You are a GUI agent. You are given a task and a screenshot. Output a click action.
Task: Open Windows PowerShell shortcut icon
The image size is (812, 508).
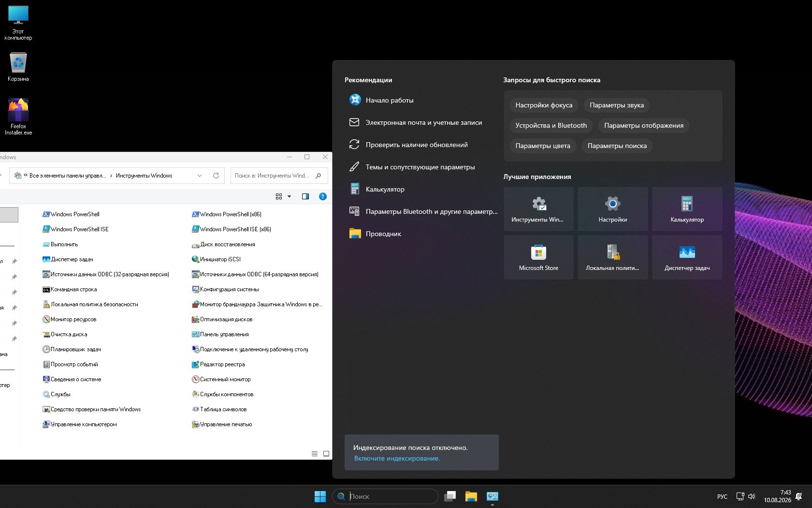click(x=46, y=214)
